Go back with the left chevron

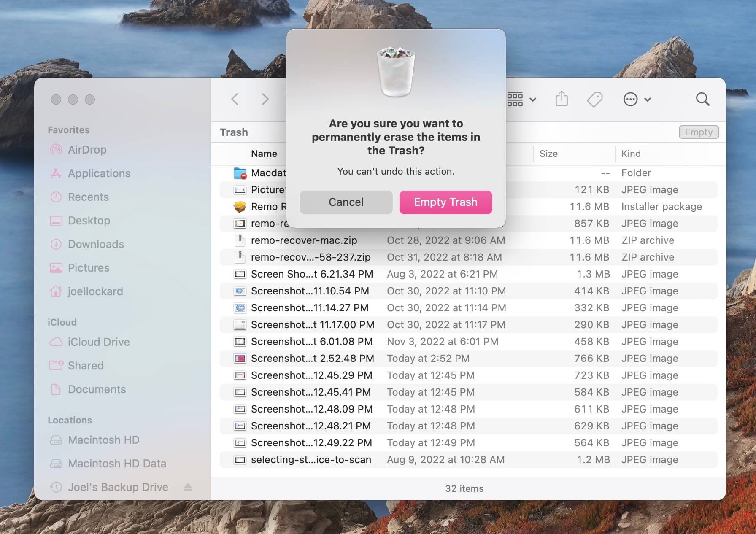tap(235, 99)
